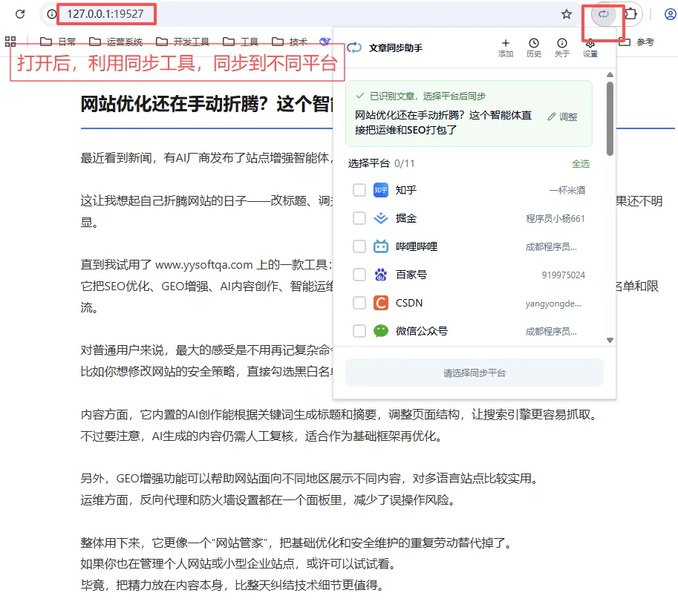Check the 哔哩哔哩 platform checkbox
Screen dimensions: 678x616
359,246
